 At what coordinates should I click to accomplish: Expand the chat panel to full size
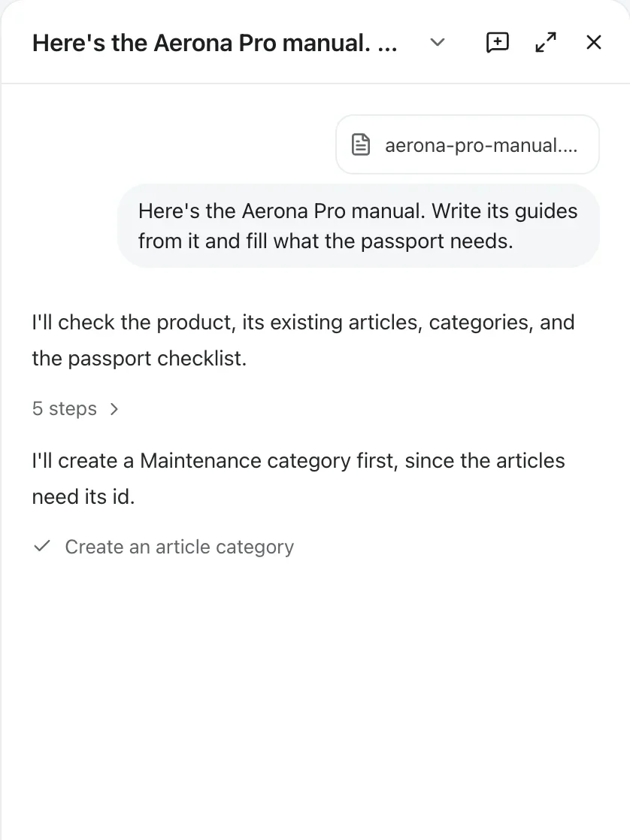click(x=546, y=42)
